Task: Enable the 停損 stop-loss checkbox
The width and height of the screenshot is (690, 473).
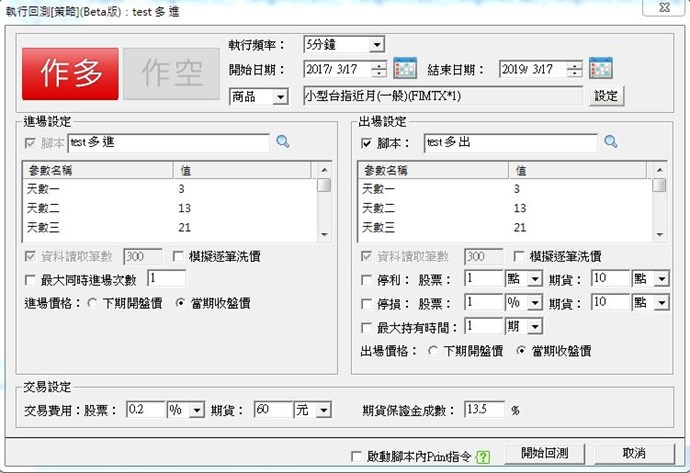Action: click(x=367, y=302)
